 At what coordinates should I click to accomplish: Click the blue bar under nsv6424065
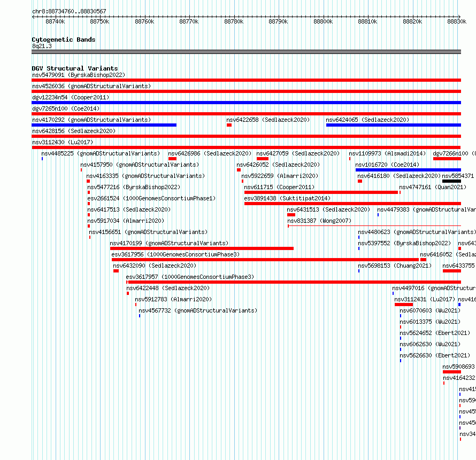(394, 125)
